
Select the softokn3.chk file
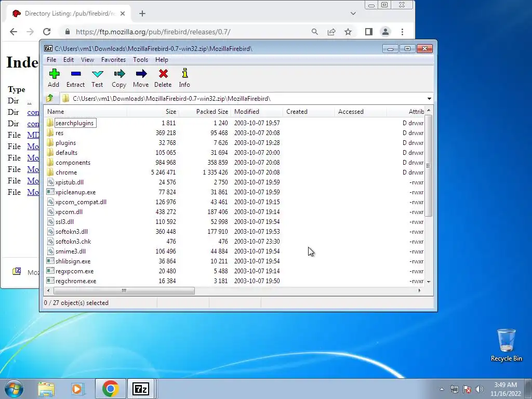[73, 242]
